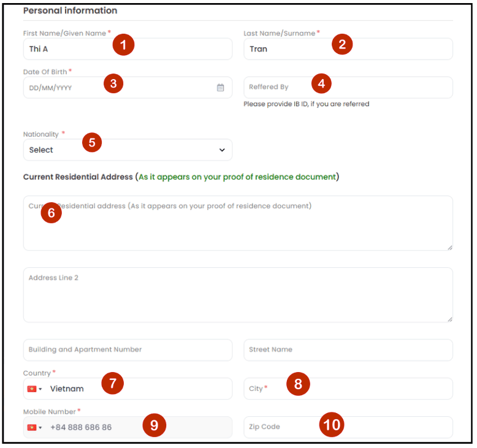Screen dimensions: 477x448
Task: Open the Country flag dropdown arrow
Action: 40,389
